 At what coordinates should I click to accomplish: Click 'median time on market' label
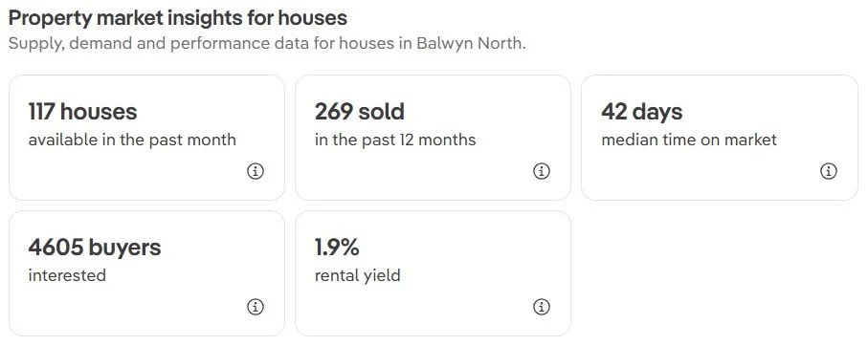(x=689, y=140)
